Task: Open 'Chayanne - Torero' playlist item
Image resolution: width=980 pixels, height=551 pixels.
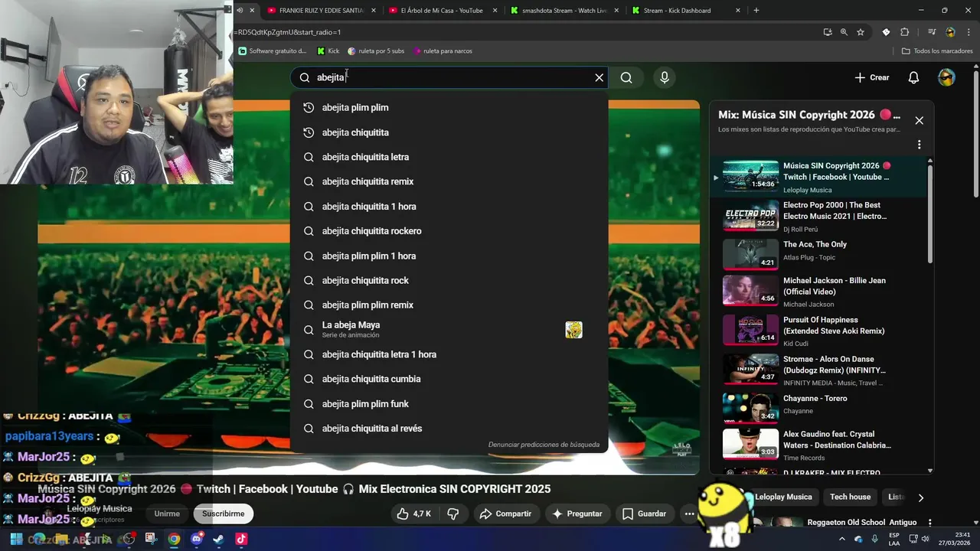Action: coord(820,406)
